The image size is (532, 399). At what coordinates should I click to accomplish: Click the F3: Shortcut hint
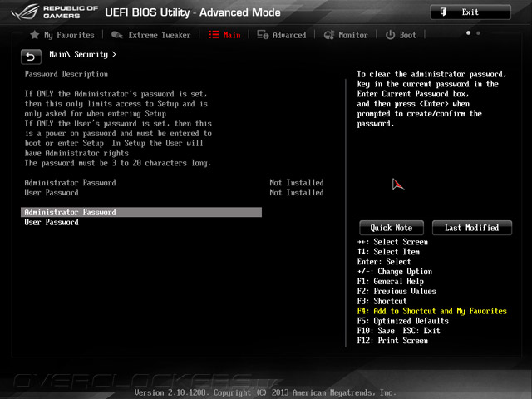pyautogui.click(x=382, y=301)
